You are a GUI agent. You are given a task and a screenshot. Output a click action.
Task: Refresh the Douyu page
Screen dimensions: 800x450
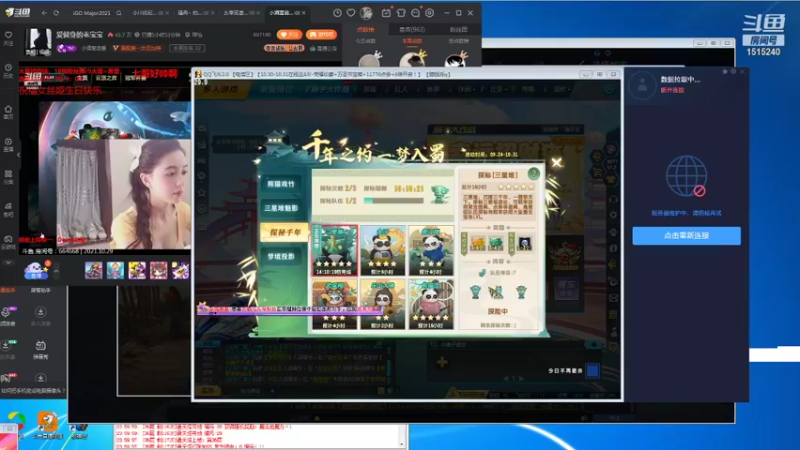[x=56, y=13]
